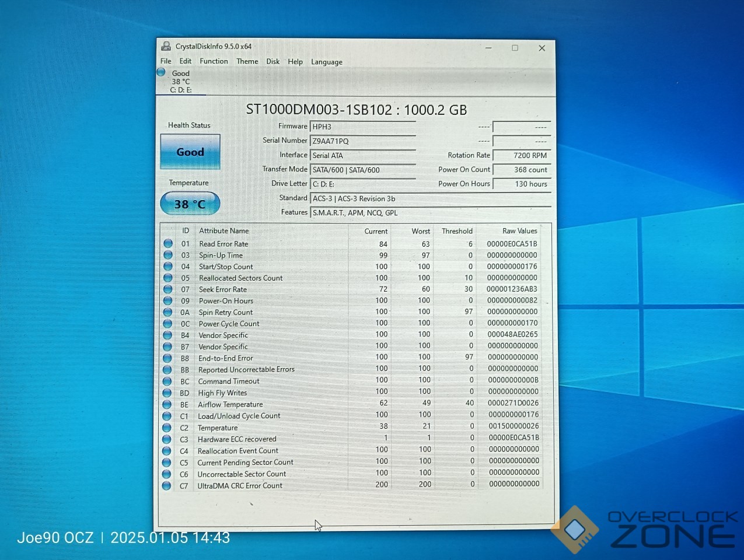This screenshot has width=744, height=560.
Task: Click the status orb for Seek Error Rate
Action: (168, 289)
